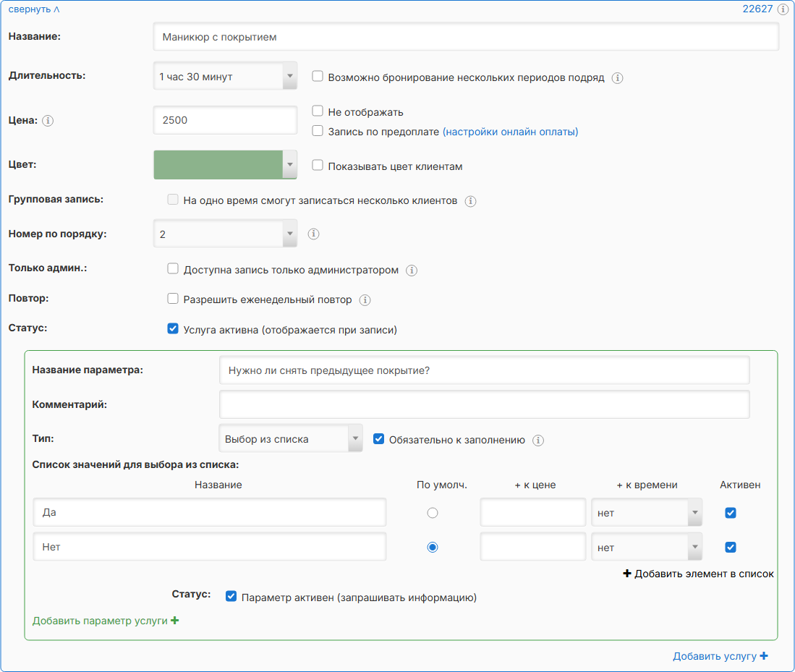Screen dimensions: 795x672
Task: Select Нет as default value radio button
Action: (433, 548)
